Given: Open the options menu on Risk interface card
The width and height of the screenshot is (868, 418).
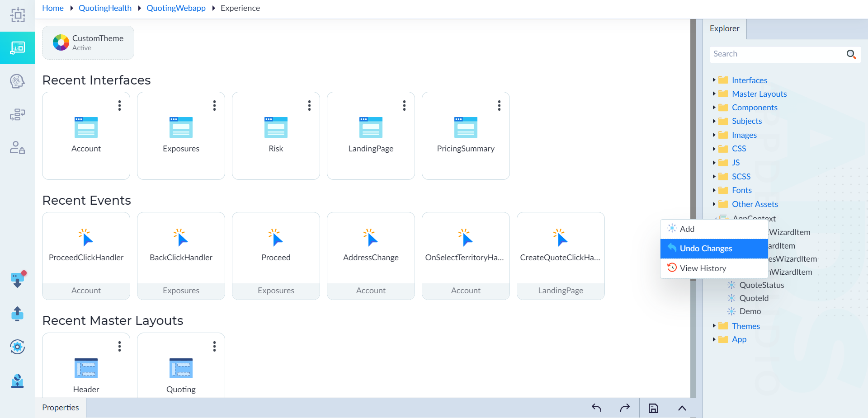Looking at the screenshot, I should pos(309,106).
